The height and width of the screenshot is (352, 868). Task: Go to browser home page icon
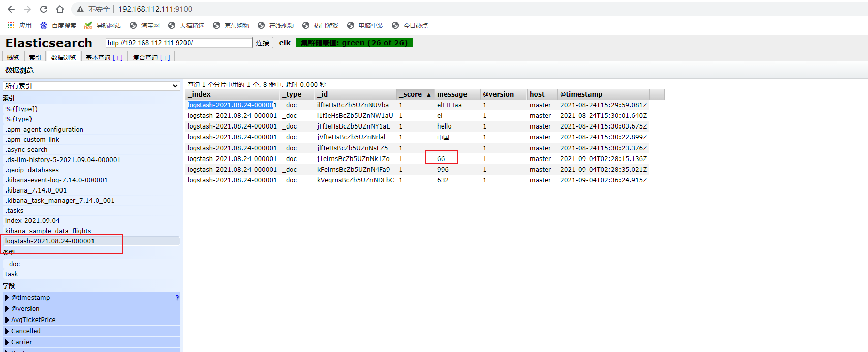coord(60,9)
